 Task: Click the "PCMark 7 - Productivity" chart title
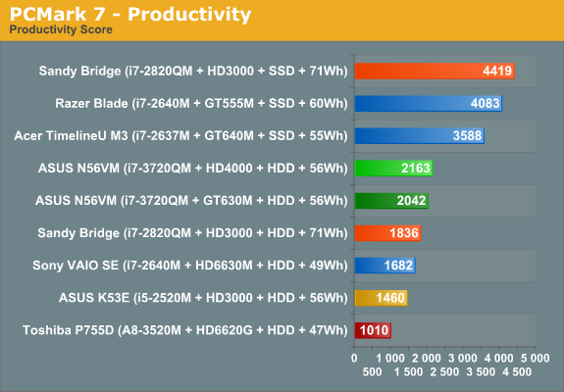click(130, 15)
